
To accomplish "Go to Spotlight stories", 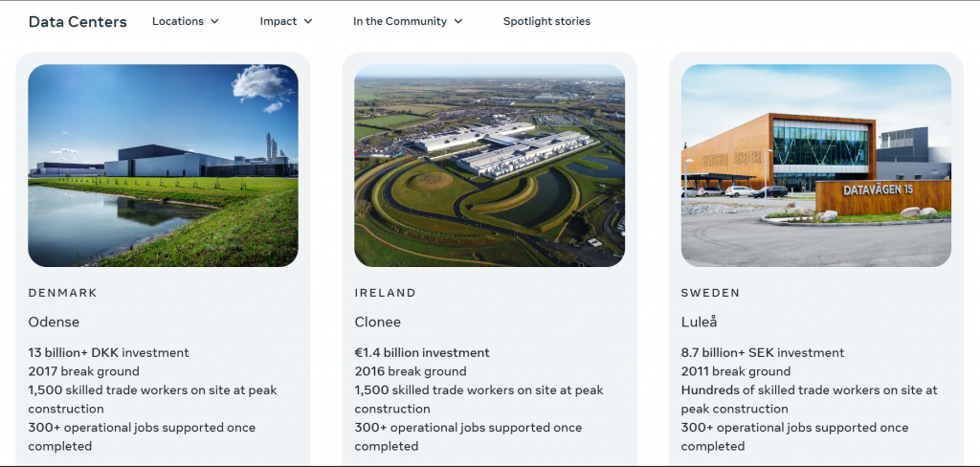I will coord(546,21).
